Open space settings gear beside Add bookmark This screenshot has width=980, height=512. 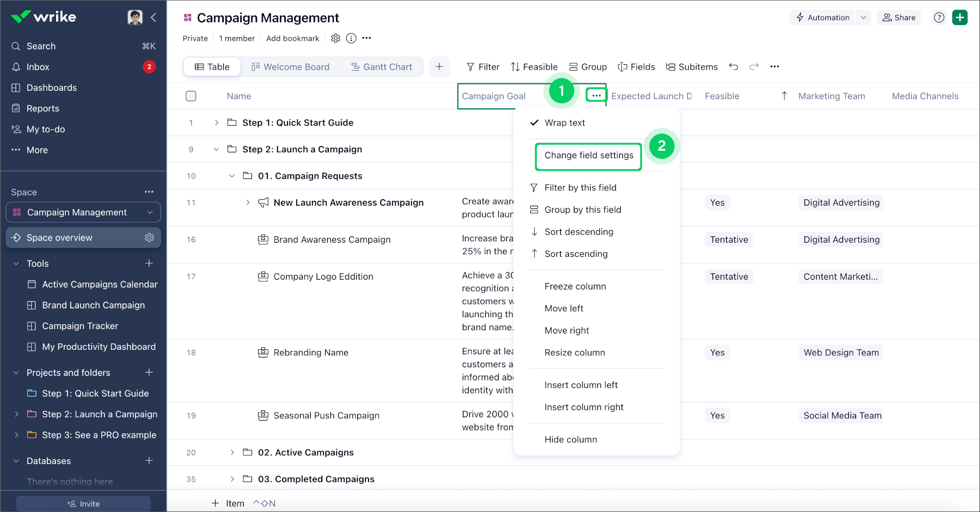pos(335,38)
